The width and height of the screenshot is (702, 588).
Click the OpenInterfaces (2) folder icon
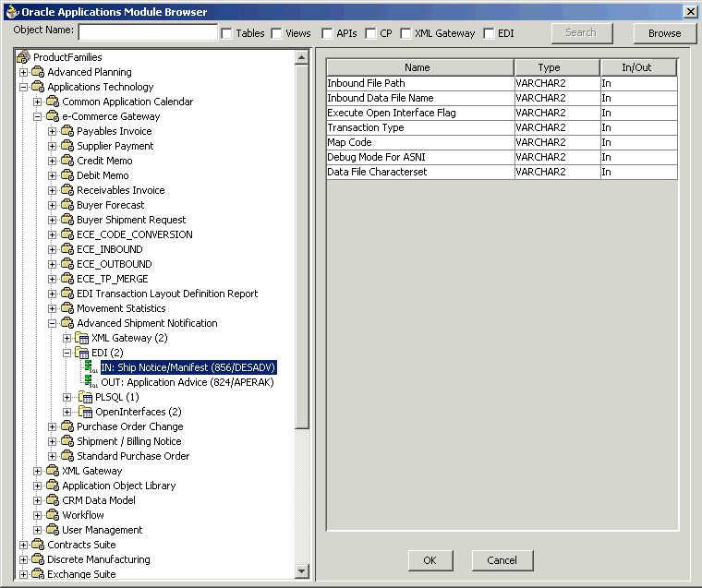[86, 412]
